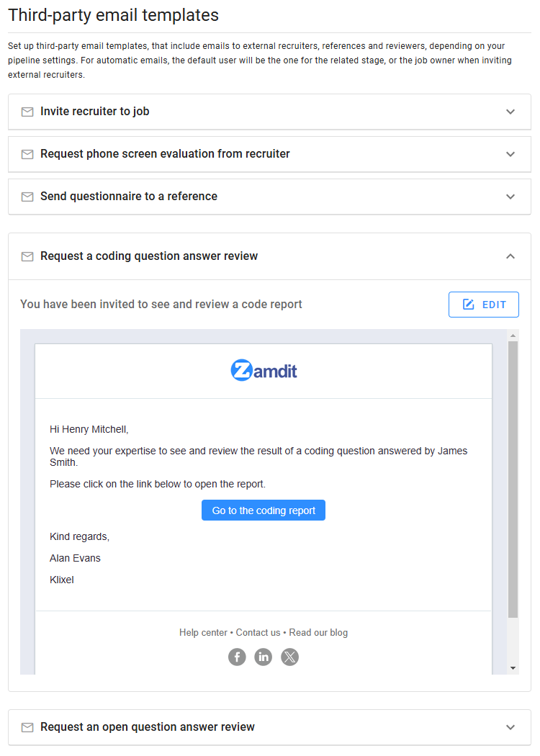Click the envelope icon beside Send questionnaire to a reference

point(27,197)
